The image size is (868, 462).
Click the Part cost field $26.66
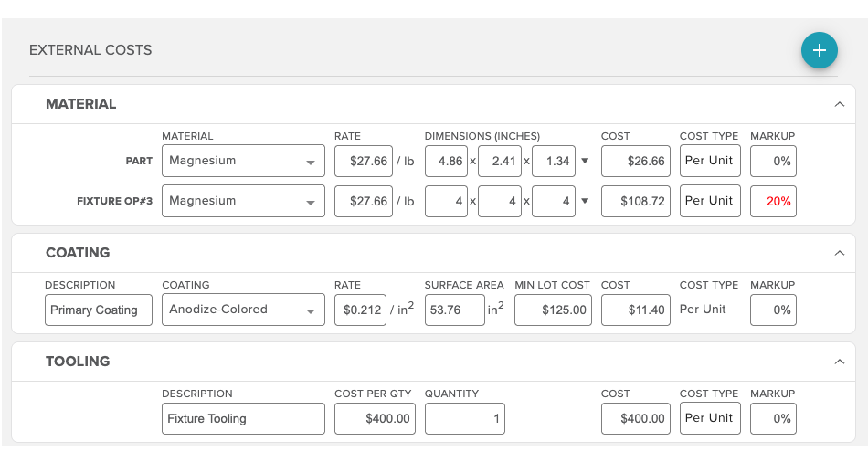[636, 162]
